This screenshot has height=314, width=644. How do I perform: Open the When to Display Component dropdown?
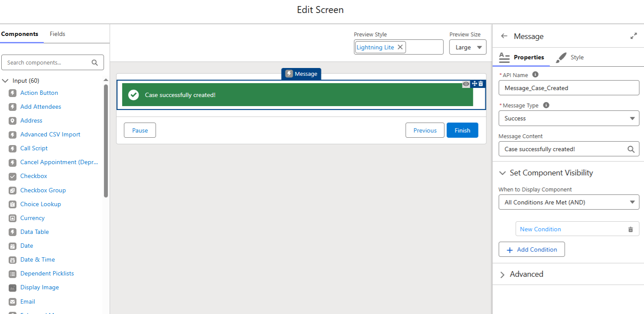tap(569, 202)
